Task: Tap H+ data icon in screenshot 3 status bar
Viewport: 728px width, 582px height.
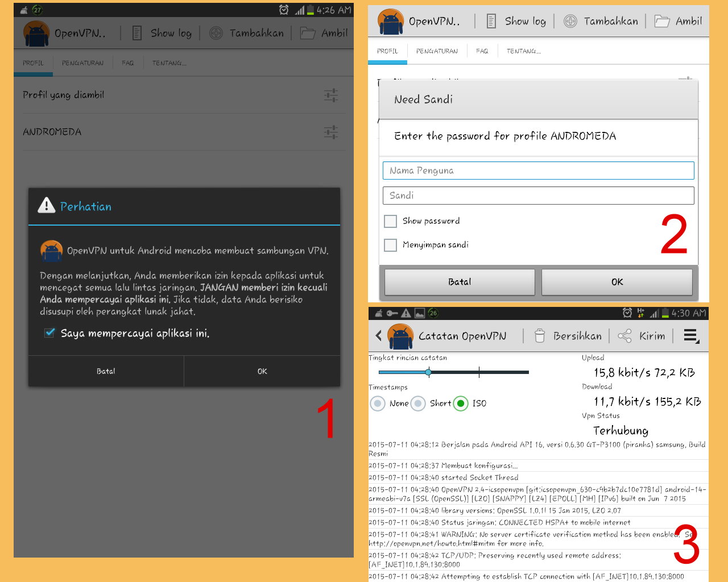Action: tap(641, 313)
